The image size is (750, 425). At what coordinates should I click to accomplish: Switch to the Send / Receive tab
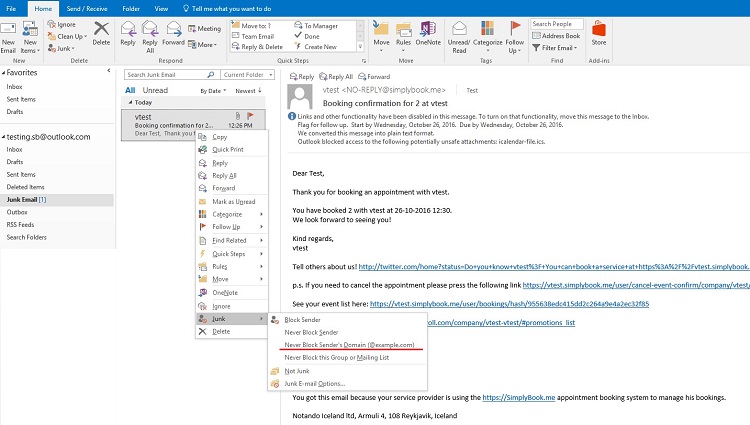tap(85, 7)
